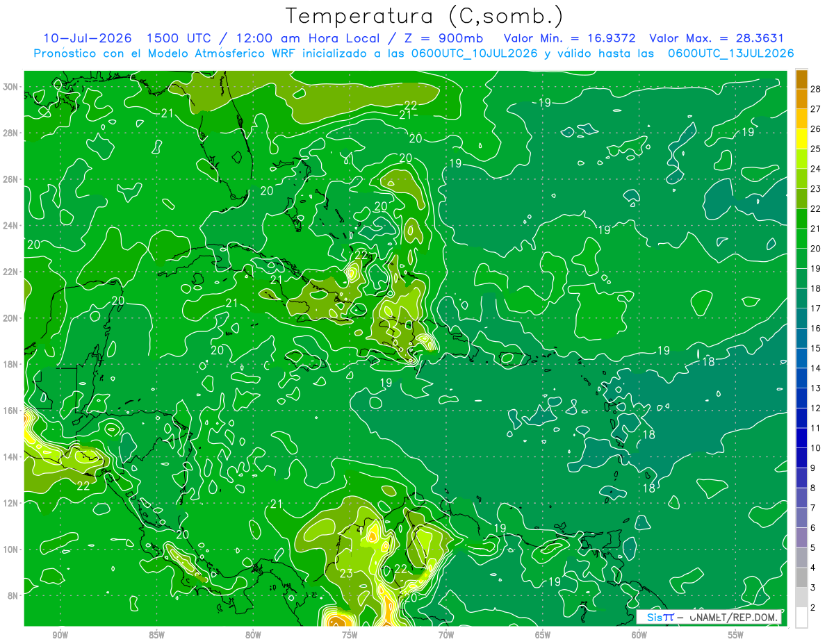
Task: Click the blue color band between 14 and 15
Action: click(801, 358)
